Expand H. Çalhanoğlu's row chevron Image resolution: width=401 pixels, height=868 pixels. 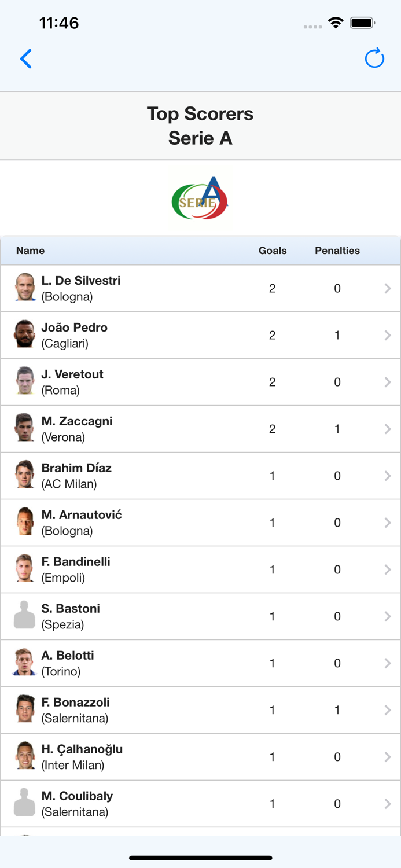pyautogui.click(x=388, y=756)
